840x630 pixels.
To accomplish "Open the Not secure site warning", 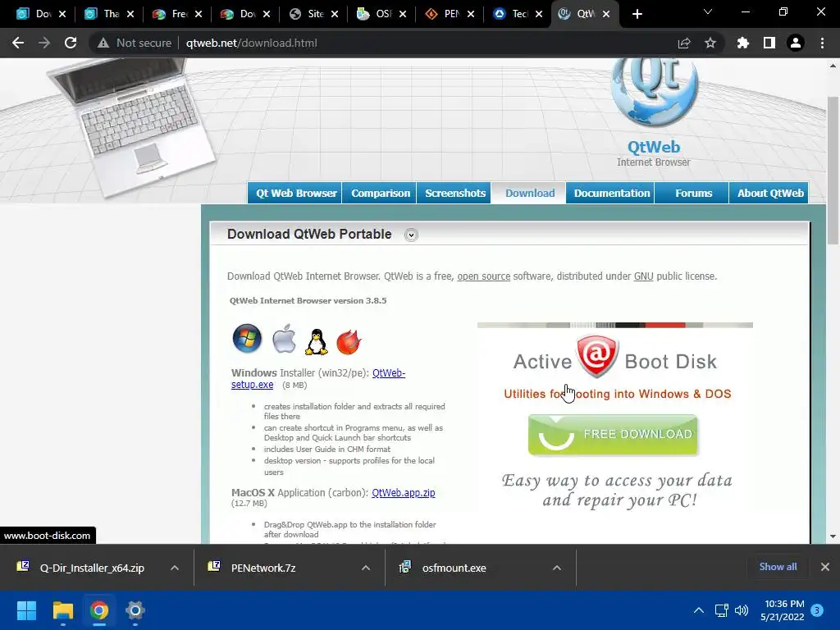I will (x=135, y=43).
